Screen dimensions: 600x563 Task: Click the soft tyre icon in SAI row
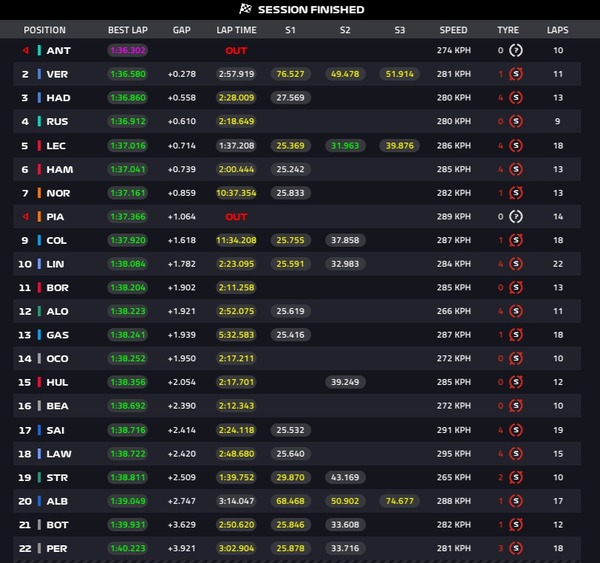[x=515, y=430]
